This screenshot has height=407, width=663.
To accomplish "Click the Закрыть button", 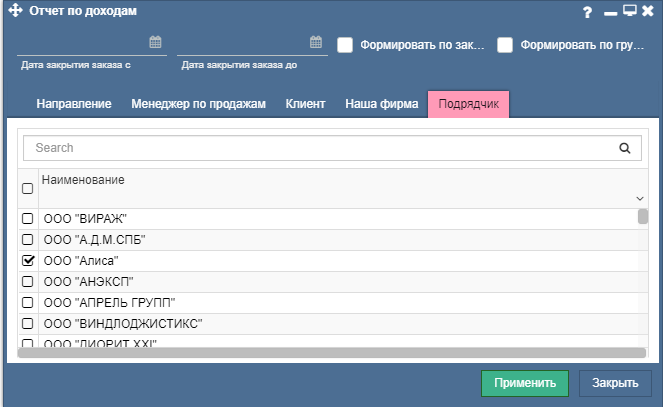I will tap(615, 383).
